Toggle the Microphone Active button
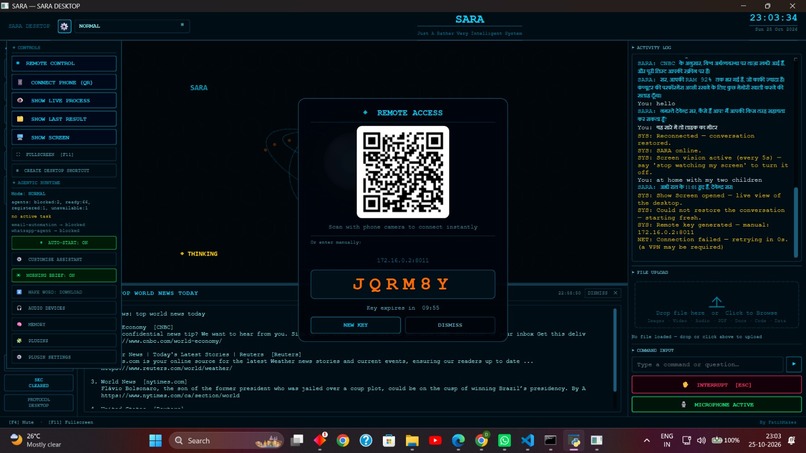Image resolution: width=806 pixels, height=453 pixels. tap(716, 405)
